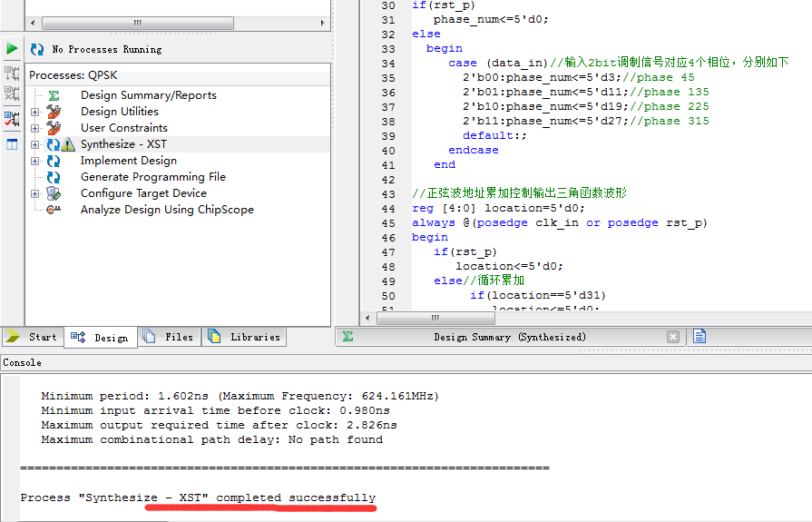This screenshot has width=812, height=522.
Task: Click the top sidebar hierarchy run icon
Action: point(12,74)
